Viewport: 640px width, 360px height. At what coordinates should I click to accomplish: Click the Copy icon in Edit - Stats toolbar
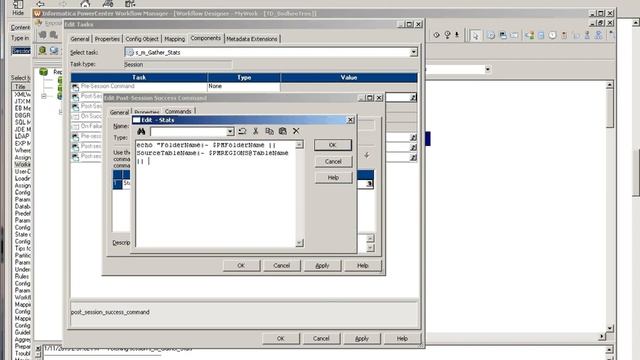[x=269, y=131]
